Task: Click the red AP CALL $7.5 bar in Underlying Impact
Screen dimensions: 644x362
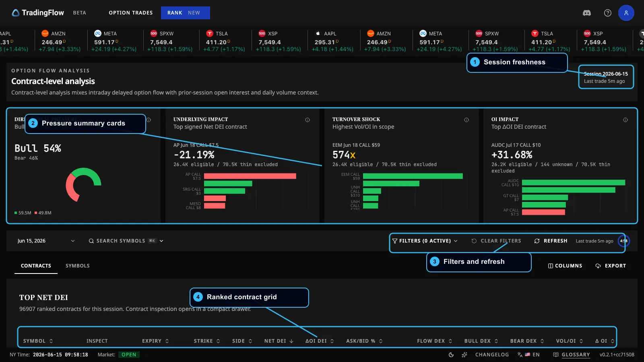Action: [x=250, y=176]
